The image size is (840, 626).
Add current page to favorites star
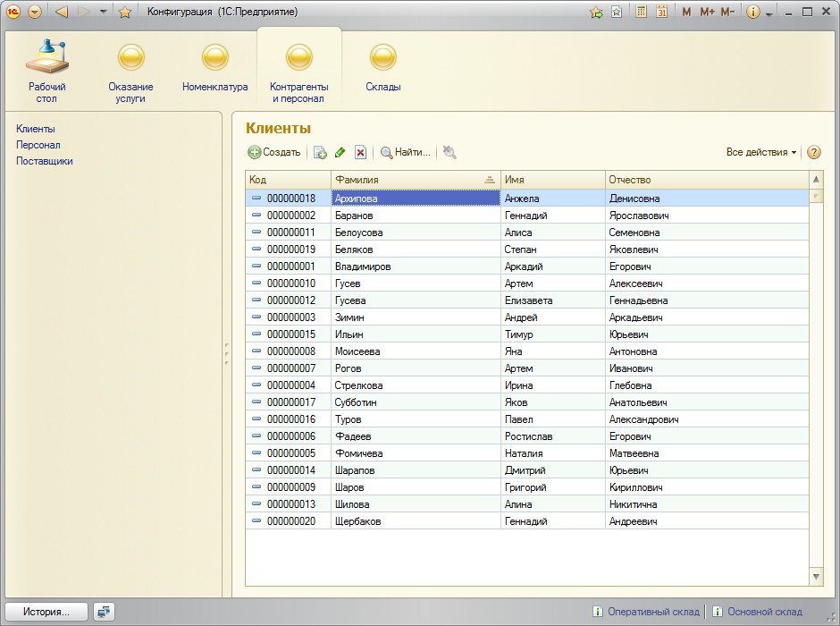[125, 12]
